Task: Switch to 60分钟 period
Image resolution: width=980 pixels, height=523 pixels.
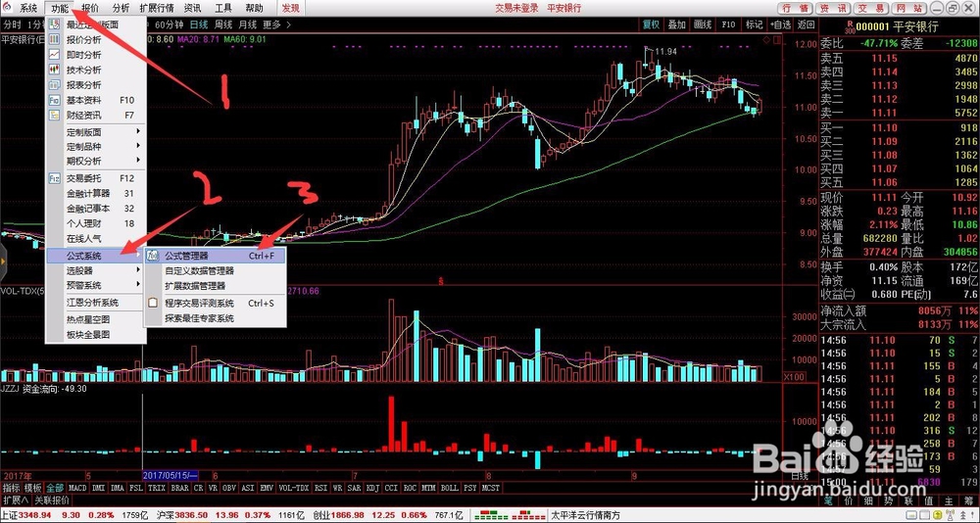Action: tap(169, 25)
